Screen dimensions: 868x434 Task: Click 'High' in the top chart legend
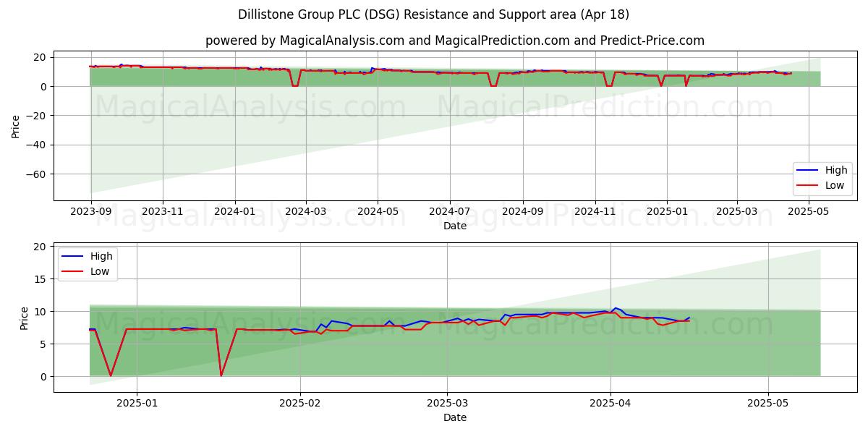(836, 170)
